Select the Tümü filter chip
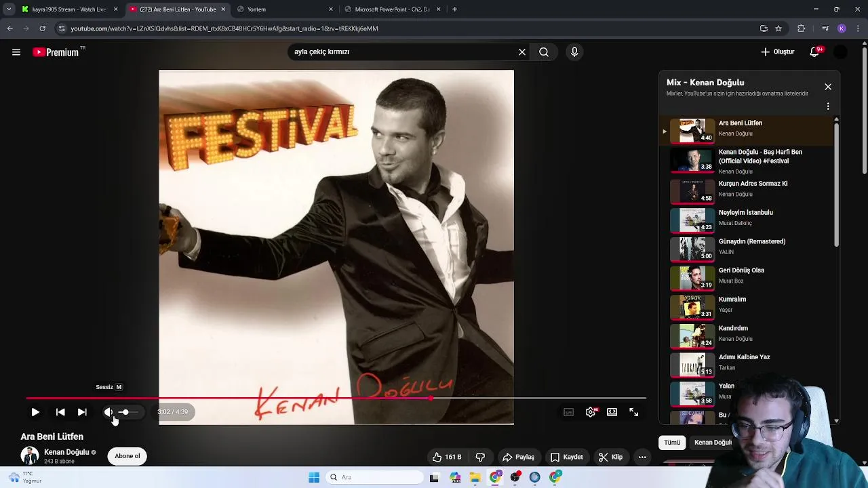 click(x=672, y=443)
